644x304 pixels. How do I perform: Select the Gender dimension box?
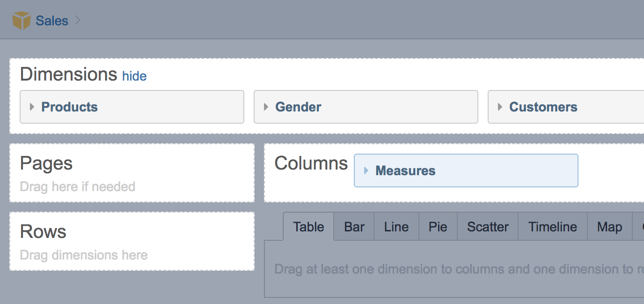pos(366,107)
